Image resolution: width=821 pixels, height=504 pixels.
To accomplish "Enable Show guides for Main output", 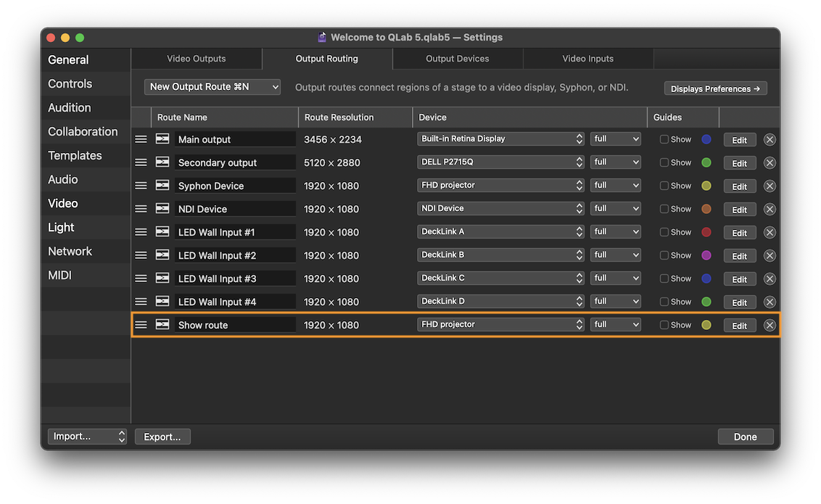I will click(664, 139).
